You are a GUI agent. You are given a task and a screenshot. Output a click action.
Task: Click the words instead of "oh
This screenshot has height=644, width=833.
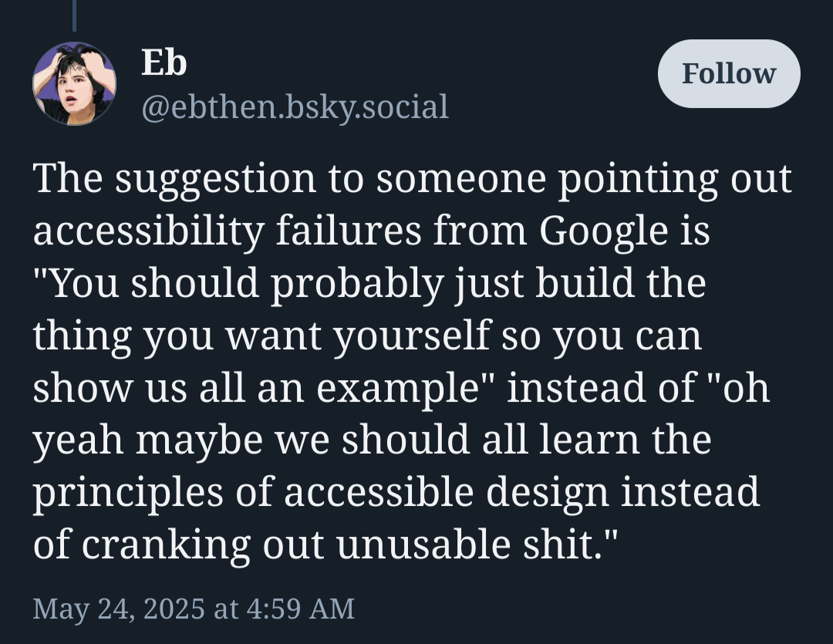pos(638,388)
